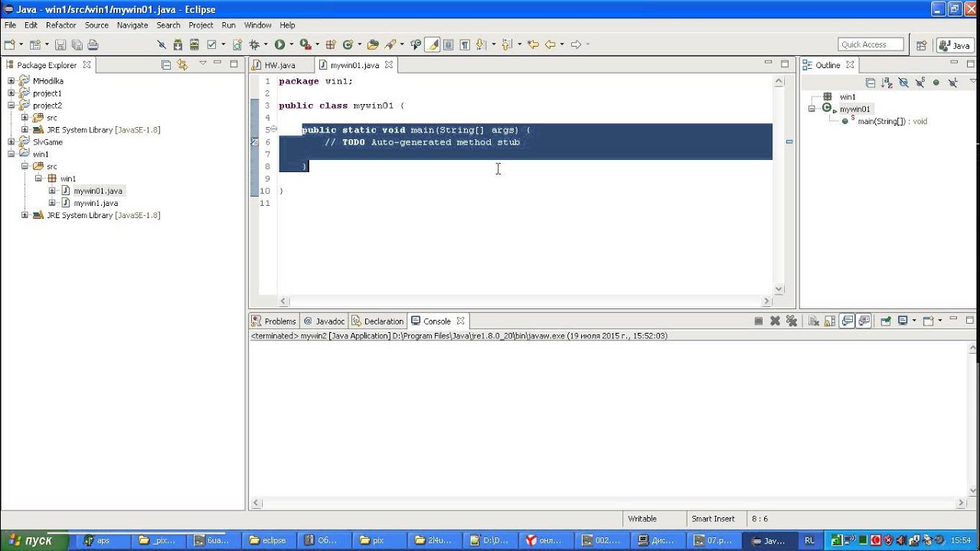The height and width of the screenshot is (551, 980).
Task: Click the New Java Package icon
Action: pos(331,45)
